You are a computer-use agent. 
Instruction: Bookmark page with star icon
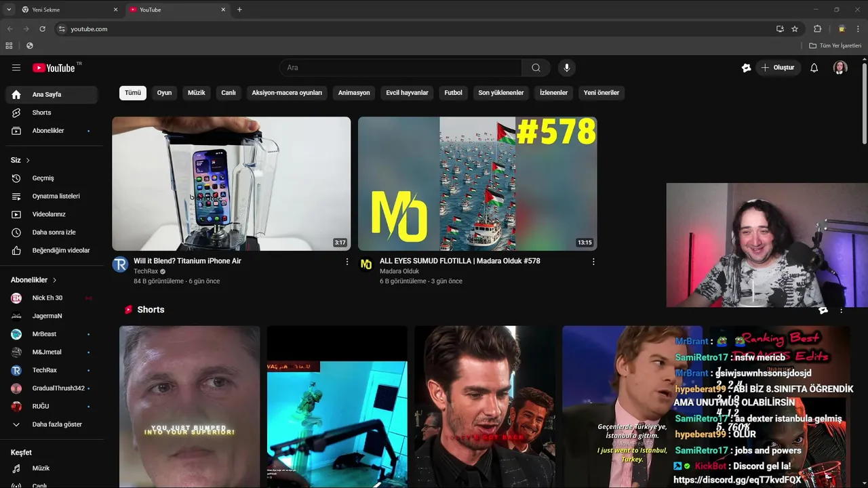(x=795, y=29)
